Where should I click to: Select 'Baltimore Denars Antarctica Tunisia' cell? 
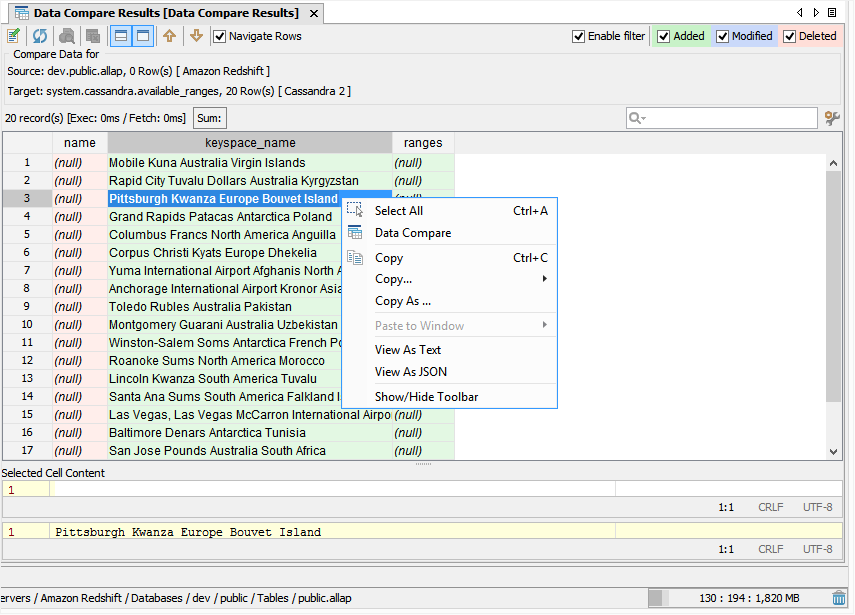250,432
